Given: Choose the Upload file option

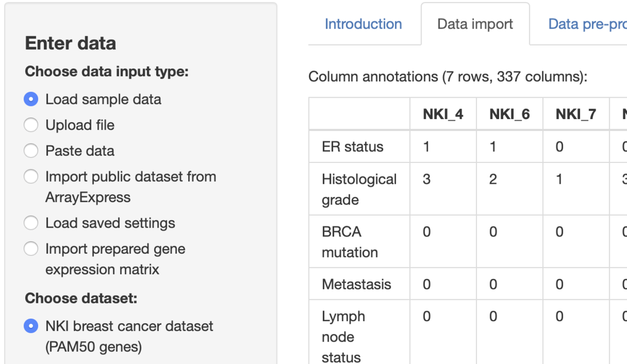Looking at the screenshot, I should [31, 125].
